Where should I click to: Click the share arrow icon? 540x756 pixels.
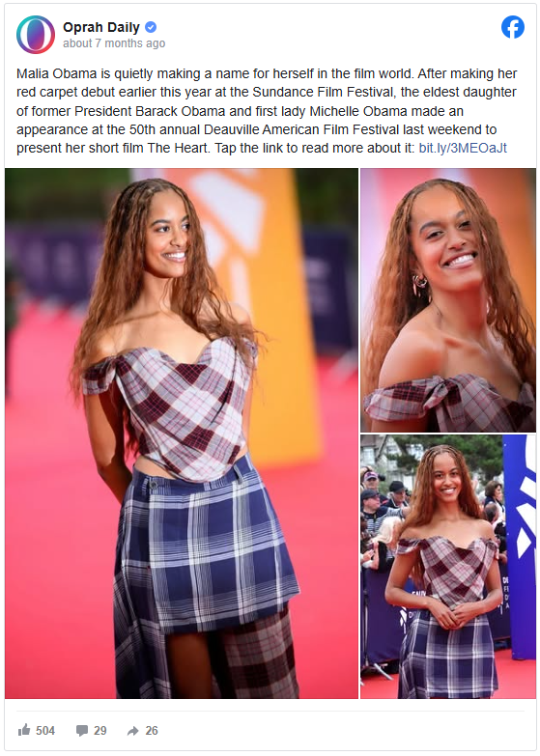[x=132, y=731]
